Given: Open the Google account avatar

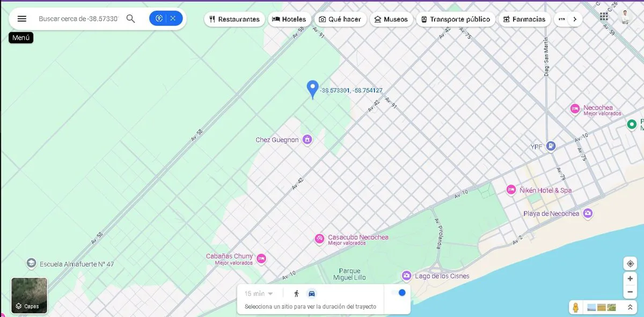Looking at the screenshot, I should [x=625, y=17].
